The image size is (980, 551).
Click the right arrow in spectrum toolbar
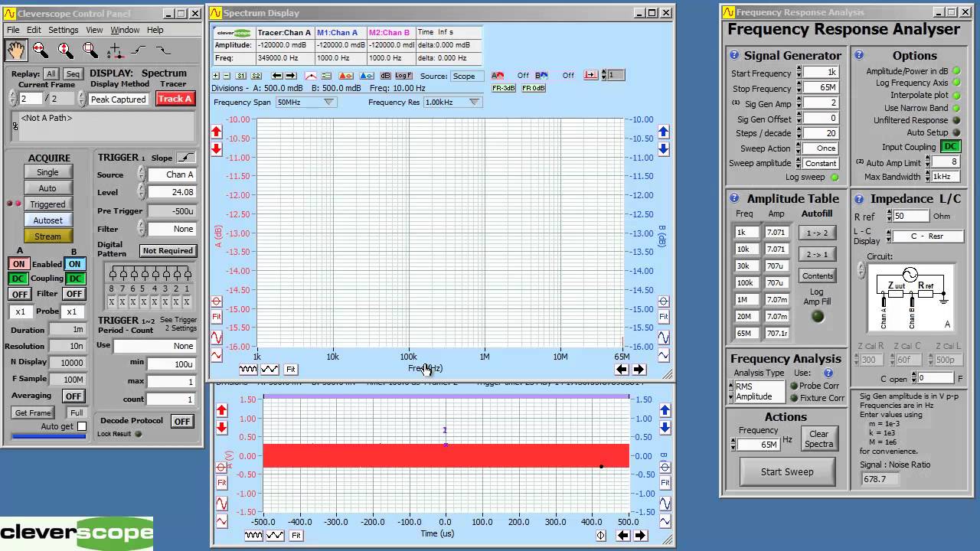point(292,76)
